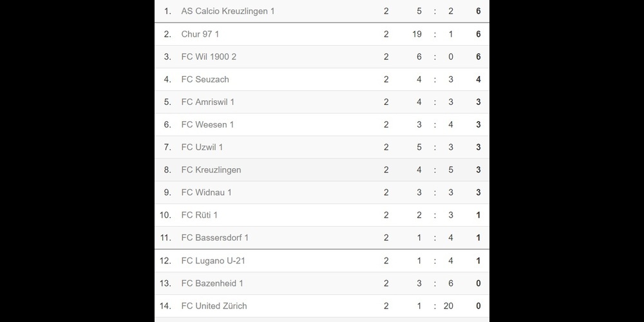The width and height of the screenshot is (644, 322).
Task: Select the highlighted FC Kreuzlingen row
Action: 322,169
